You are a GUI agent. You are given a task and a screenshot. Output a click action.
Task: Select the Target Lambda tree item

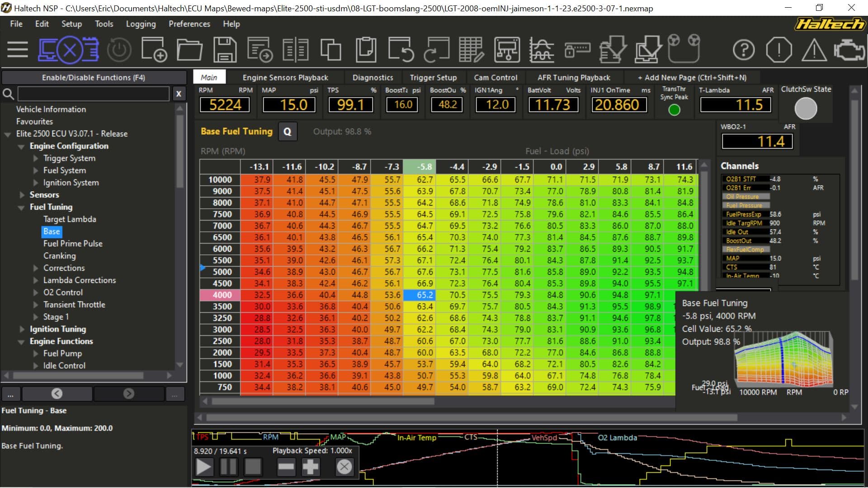pyautogui.click(x=69, y=219)
